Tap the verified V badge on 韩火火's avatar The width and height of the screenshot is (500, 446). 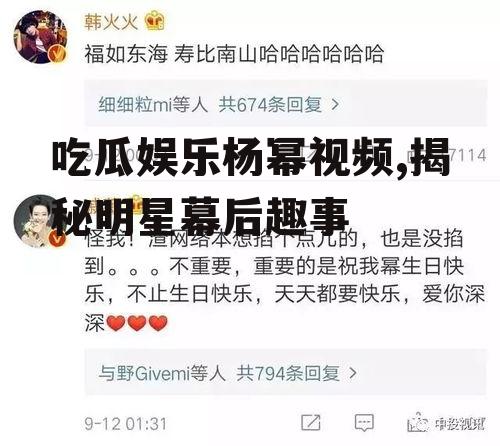point(57,54)
